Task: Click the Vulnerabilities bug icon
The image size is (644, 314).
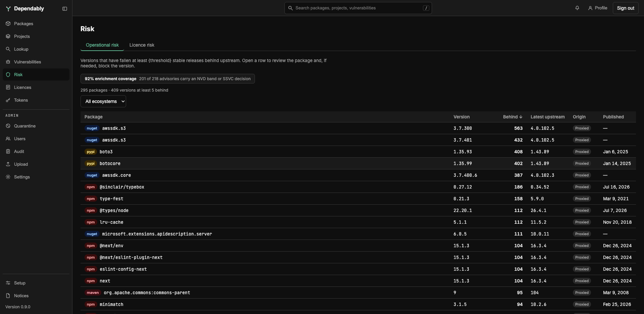Action: [8, 62]
